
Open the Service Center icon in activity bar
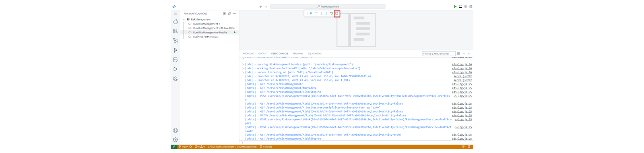pyautogui.click(x=175, y=60)
